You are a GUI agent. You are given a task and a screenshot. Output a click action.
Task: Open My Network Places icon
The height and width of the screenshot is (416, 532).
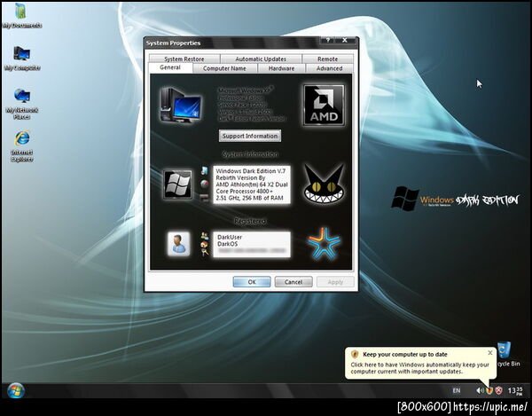point(22,104)
